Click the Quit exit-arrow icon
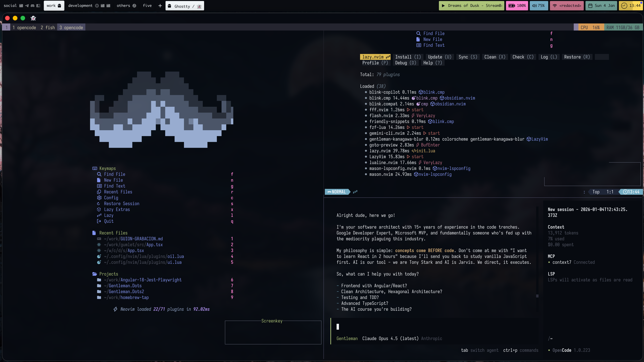 [99, 221]
